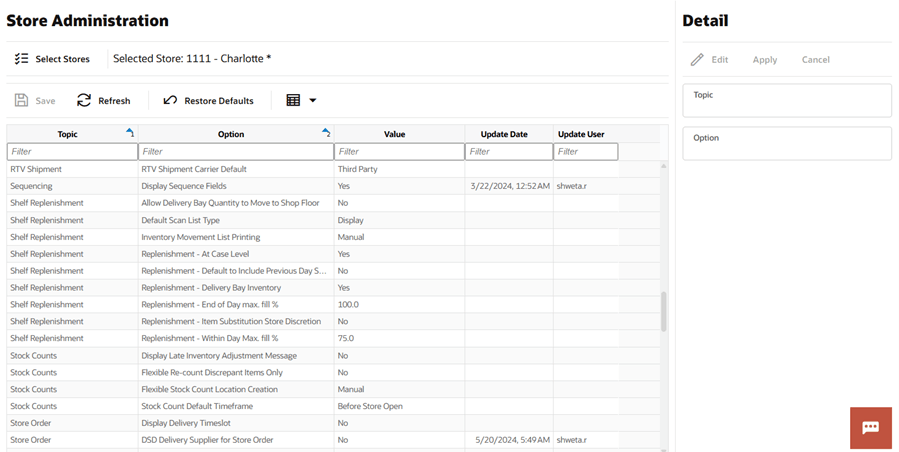The width and height of the screenshot is (899, 452).
Task: Select Allow Delivery Bay Quantity to Move row
Action: [333, 203]
